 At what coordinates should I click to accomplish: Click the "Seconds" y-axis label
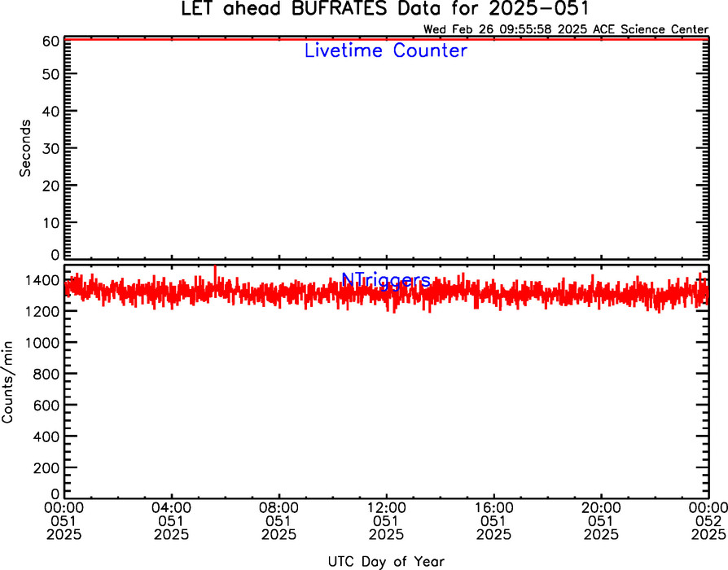click(x=24, y=148)
